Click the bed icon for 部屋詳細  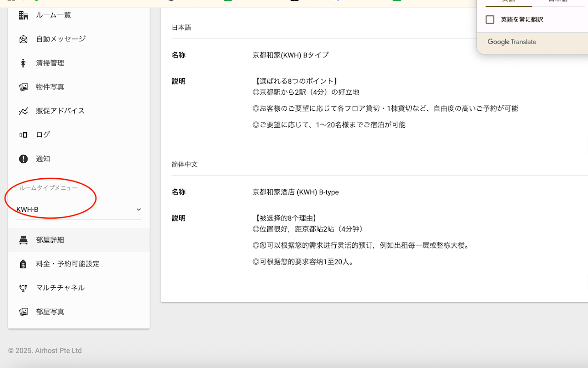tap(23, 240)
